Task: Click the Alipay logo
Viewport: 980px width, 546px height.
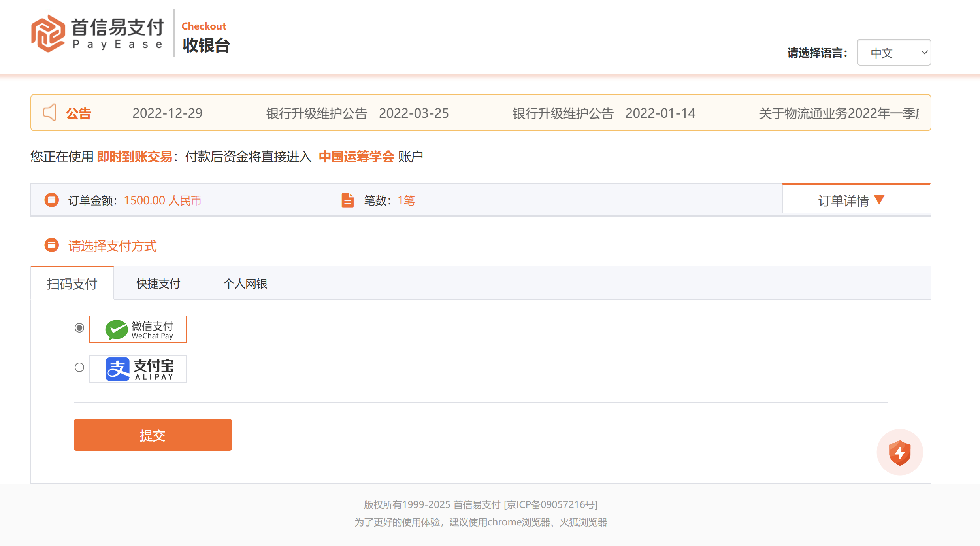Action: point(138,369)
